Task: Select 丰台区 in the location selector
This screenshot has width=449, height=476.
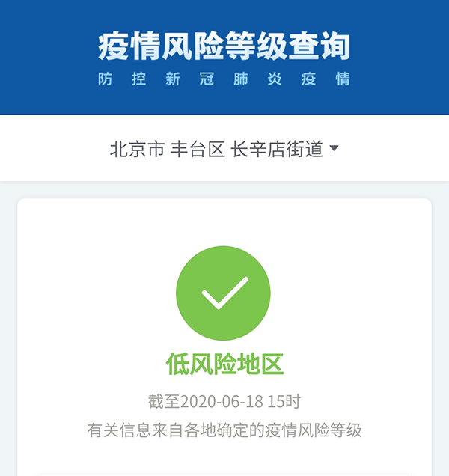Action: point(198,150)
